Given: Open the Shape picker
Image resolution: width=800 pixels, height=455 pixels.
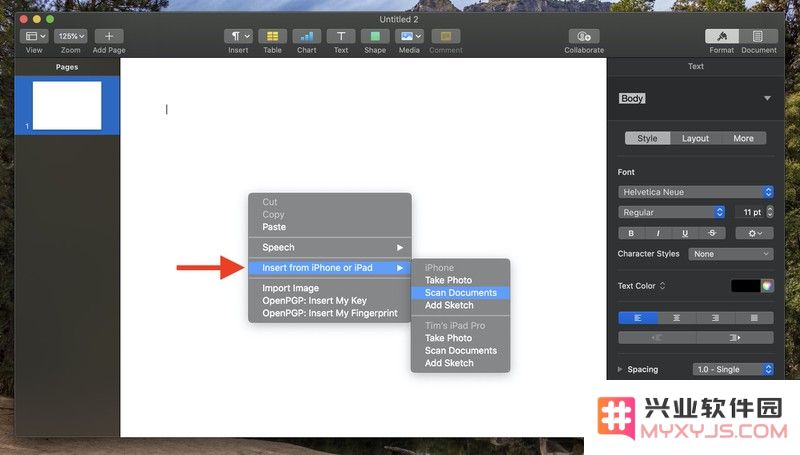Looking at the screenshot, I should [x=375, y=36].
